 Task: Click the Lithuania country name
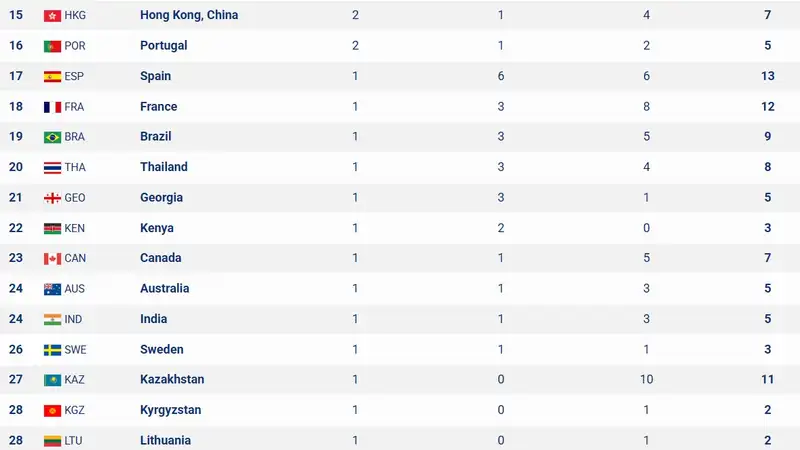(165, 440)
